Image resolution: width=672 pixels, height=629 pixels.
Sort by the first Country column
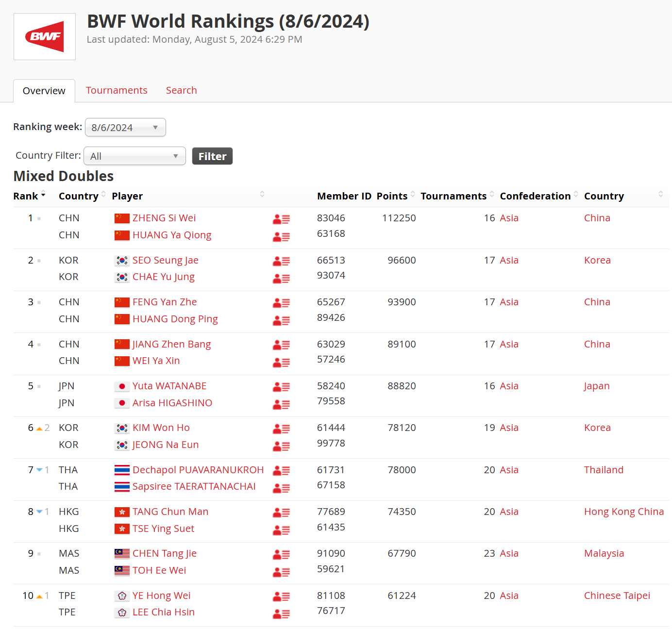click(x=82, y=196)
